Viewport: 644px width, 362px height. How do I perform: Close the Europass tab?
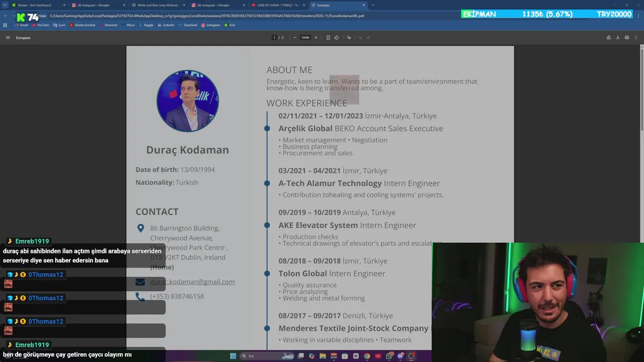(364, 5)
